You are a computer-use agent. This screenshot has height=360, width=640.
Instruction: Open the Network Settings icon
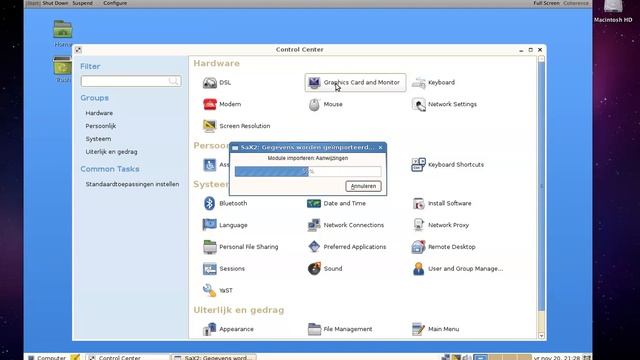click(444, 104)
